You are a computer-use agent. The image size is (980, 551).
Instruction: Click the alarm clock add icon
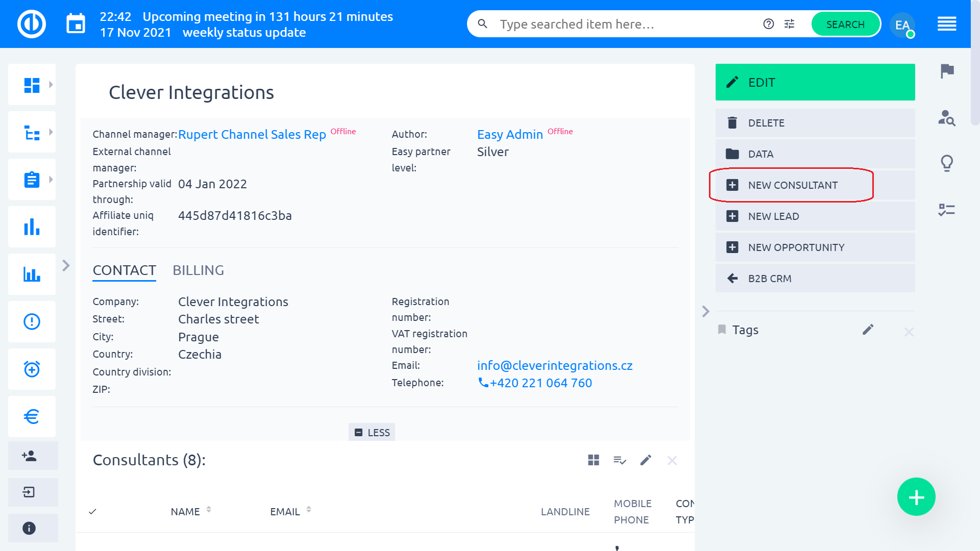(32, 369)
